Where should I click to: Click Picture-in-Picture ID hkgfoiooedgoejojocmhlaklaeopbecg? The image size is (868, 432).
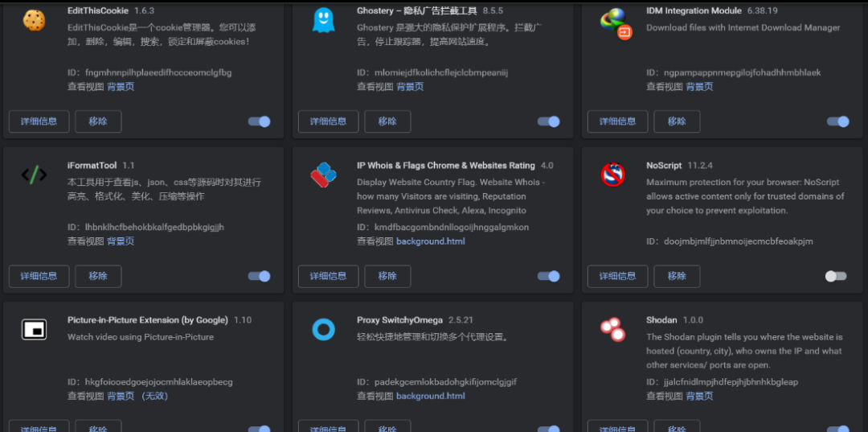[x=159, y=382]
